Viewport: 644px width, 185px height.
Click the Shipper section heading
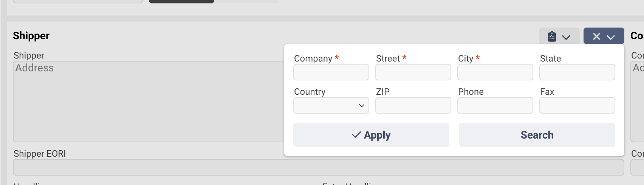click(31, 36)
